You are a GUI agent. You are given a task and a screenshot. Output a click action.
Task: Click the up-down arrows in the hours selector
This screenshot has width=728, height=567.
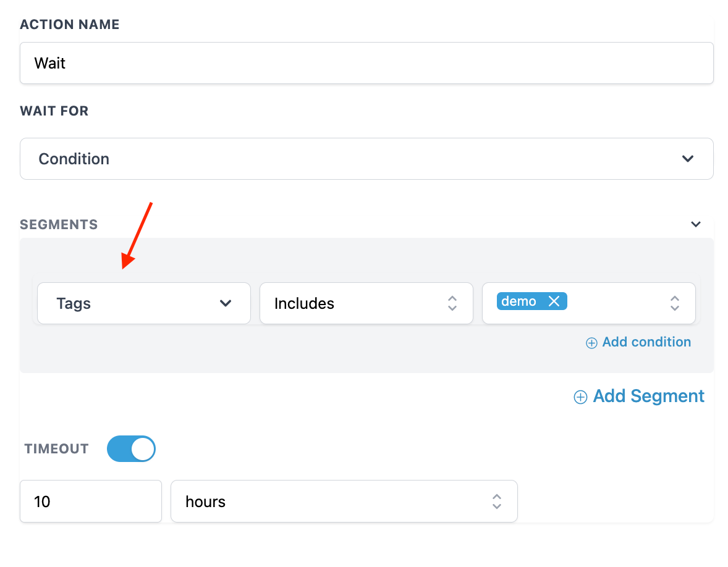point(497,502)
